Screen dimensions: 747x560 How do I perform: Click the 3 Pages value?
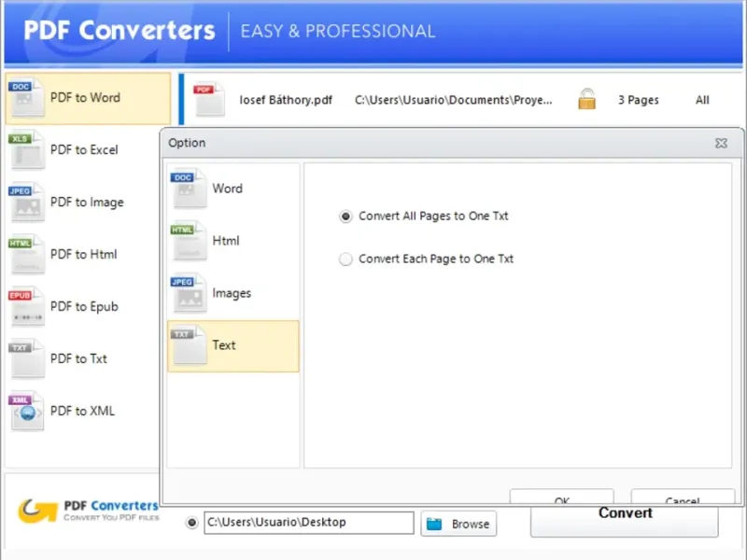pos(639,100)
